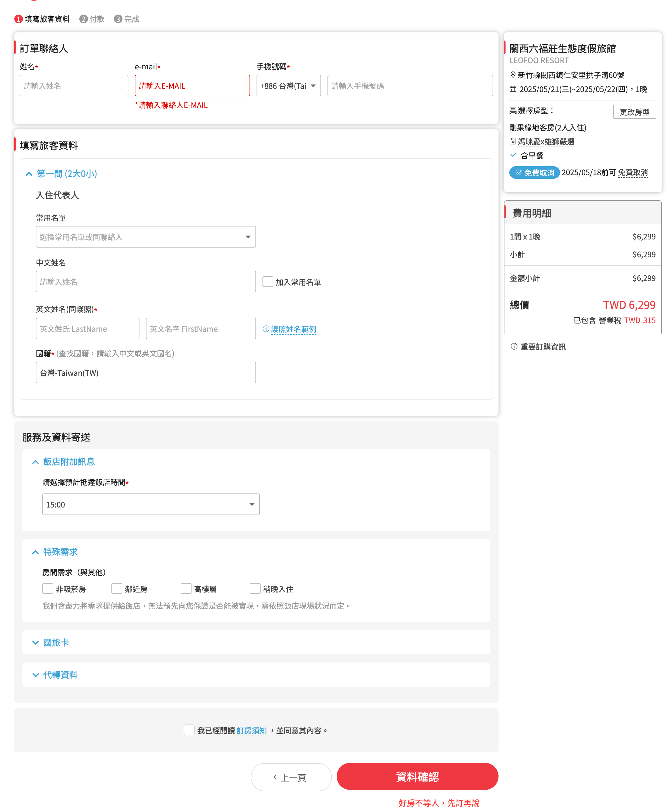This screenshot has width=669, height=812.
Task: Check the 加入常用名單 checkbox
Action: pyautogui.click(x=268, y=282)
